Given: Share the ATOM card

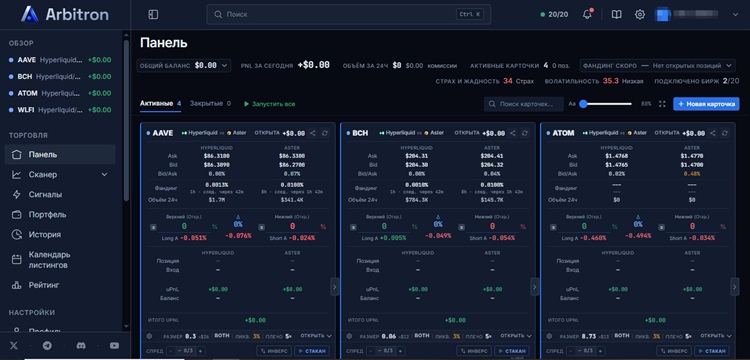Looking at the screenshot, I should (713, 133).
